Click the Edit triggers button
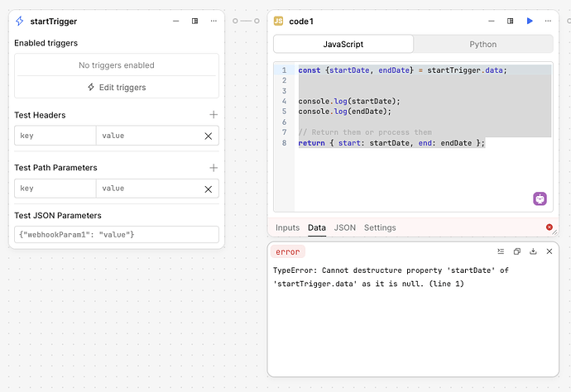Viewport: 571px width, 392px height. point(117,87)
